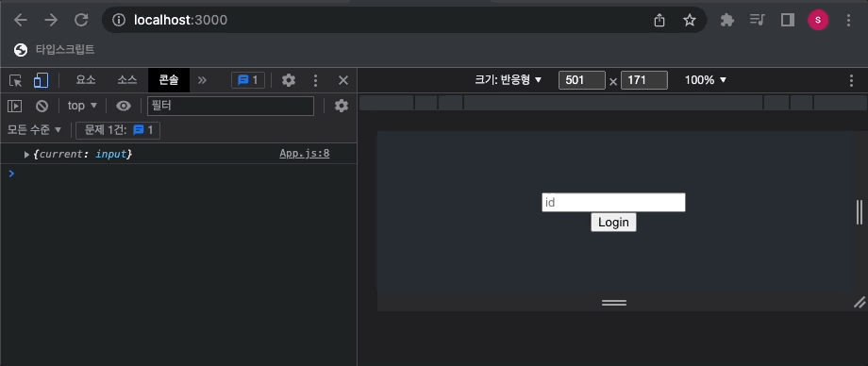Open issues badge in DevTools toolbar
The height and width of the screenshot is (366, 868).
(x=248, y=80)
